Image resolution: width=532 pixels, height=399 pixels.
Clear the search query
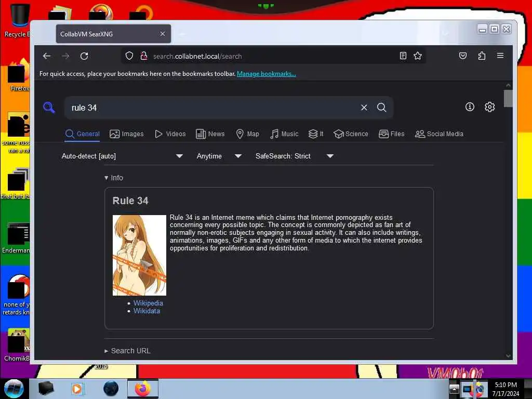tap(364, 108)
